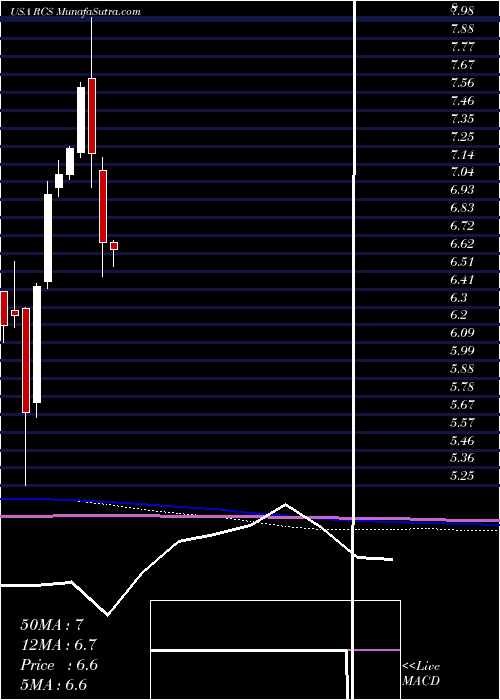
Task: Click the 6.09 price axis label
Action: pyautogui.click(x=462, y=333)
